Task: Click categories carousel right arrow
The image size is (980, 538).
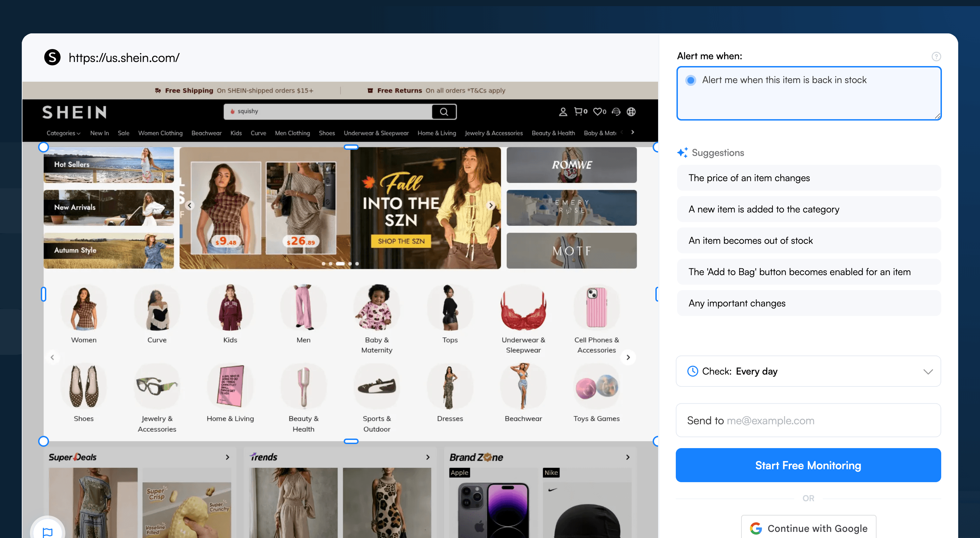Action: [x=628, y=357]
